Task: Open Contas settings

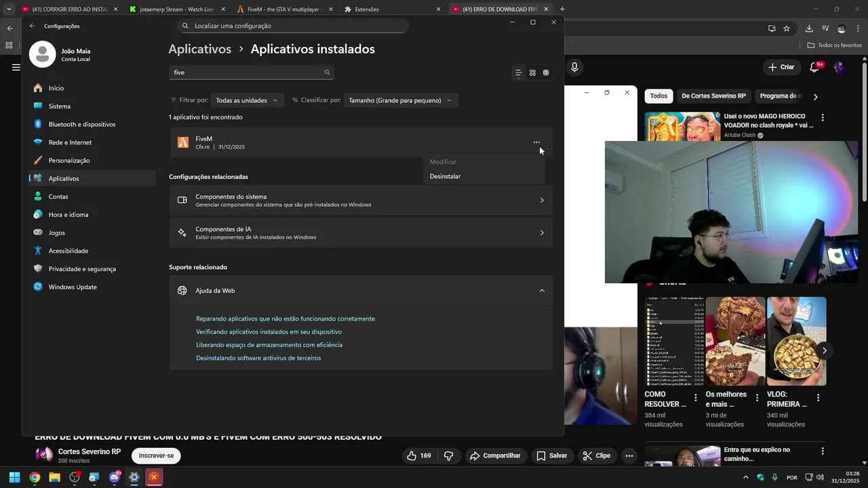Action: click(92, 197)
